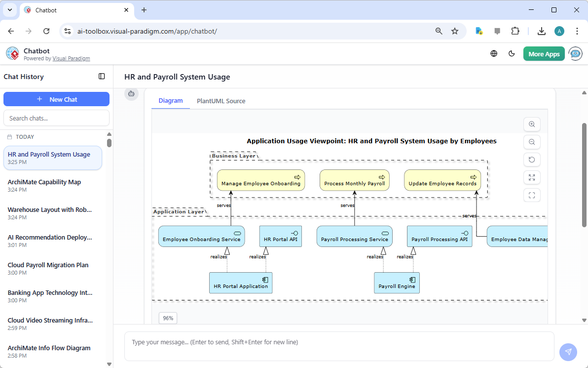This screenshot has width=588, height=368.
Task: Click the Visual Paradigm Chatbot logo
Action: 12,53
